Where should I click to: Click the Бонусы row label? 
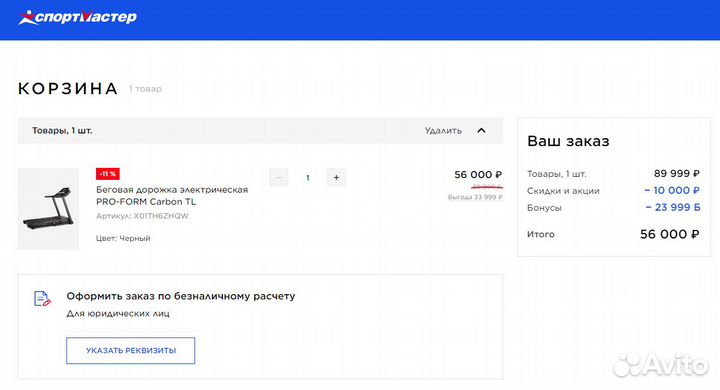coord(544,208)
